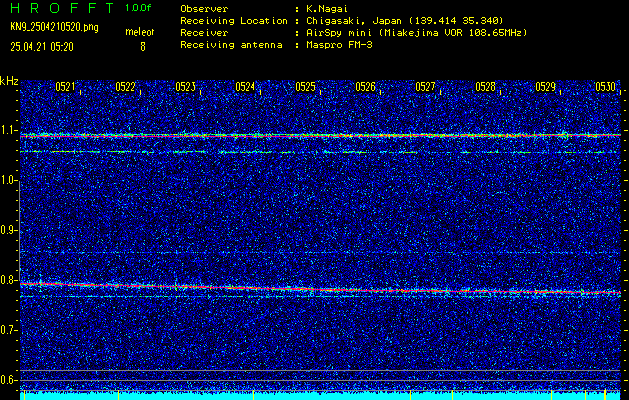Click the Observer field label

[204, 9]
